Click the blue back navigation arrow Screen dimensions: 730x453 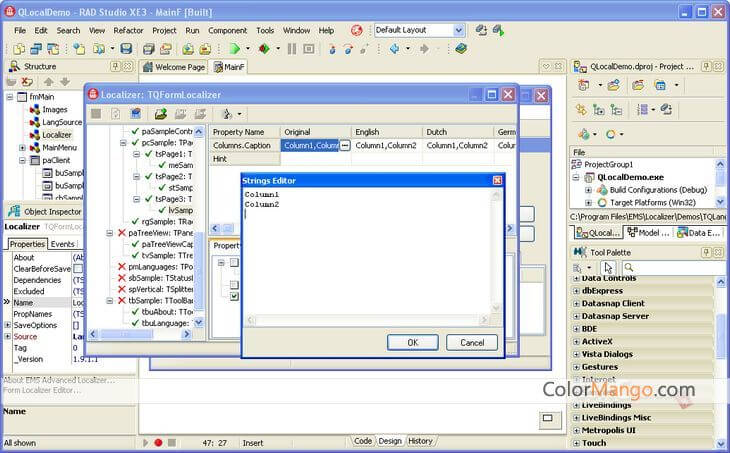click(394, 48)
